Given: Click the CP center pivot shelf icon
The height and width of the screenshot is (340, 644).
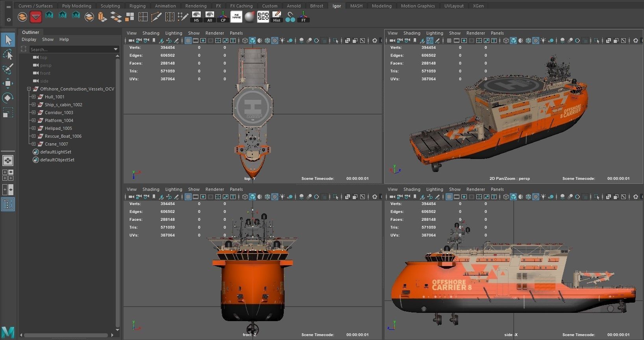Looking at the screenshot, I should click(x=223, y=17).
